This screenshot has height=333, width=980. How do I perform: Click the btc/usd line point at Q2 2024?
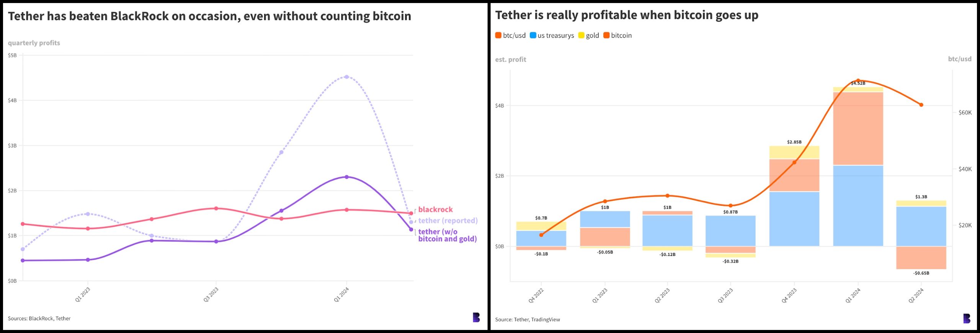(x=921, y=105)
